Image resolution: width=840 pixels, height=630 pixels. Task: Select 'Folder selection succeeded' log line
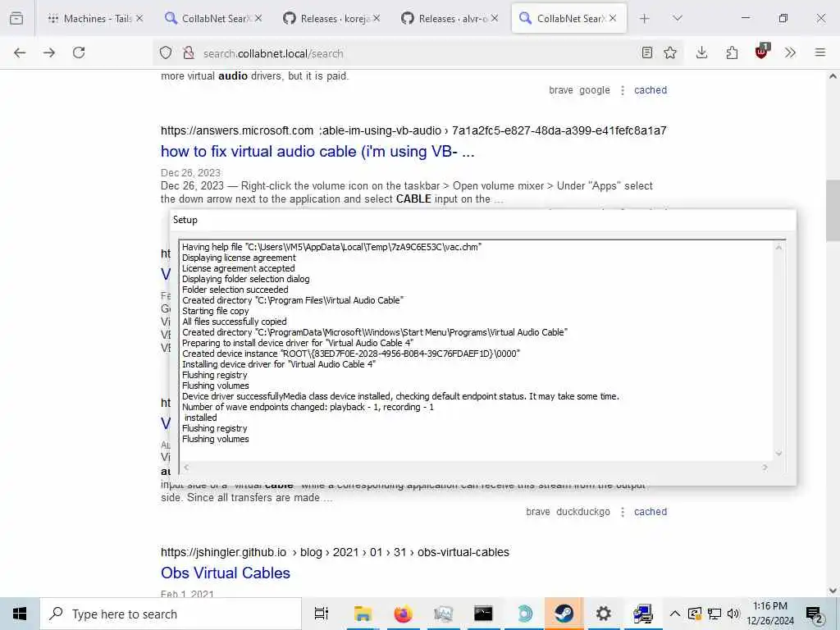pos(235,290)
